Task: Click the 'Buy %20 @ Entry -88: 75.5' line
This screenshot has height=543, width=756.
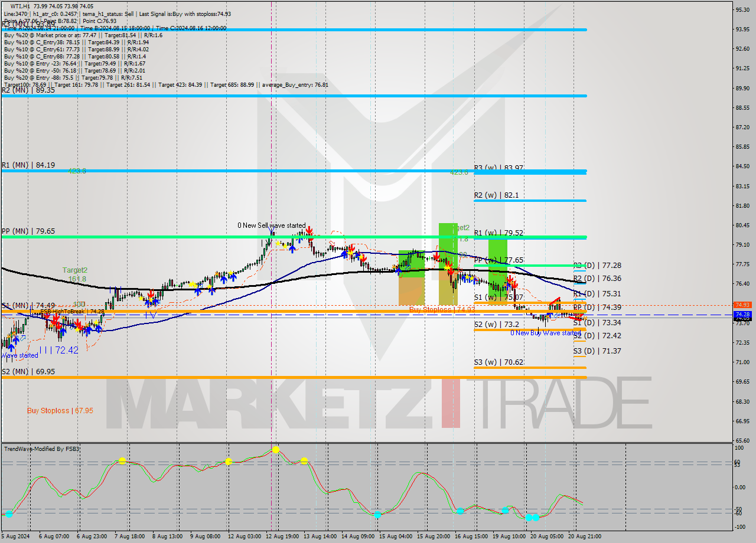Action: [x=72, y=77]
